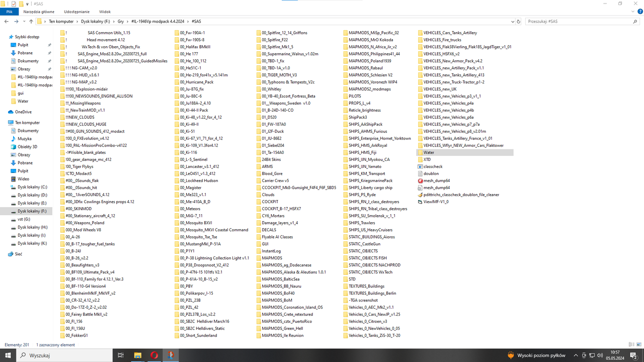Go up one folder level arrow
The height and width of the screenshot is (362, 644).
pos(31,22)
